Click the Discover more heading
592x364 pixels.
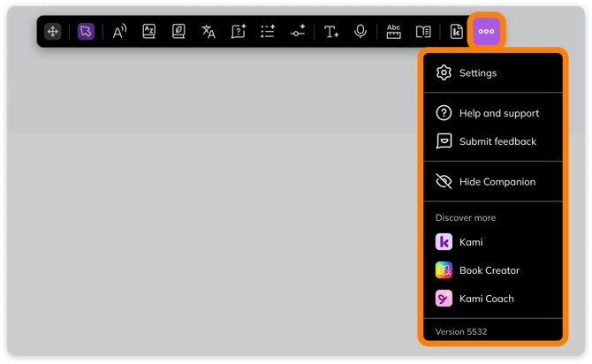(466, 217)
